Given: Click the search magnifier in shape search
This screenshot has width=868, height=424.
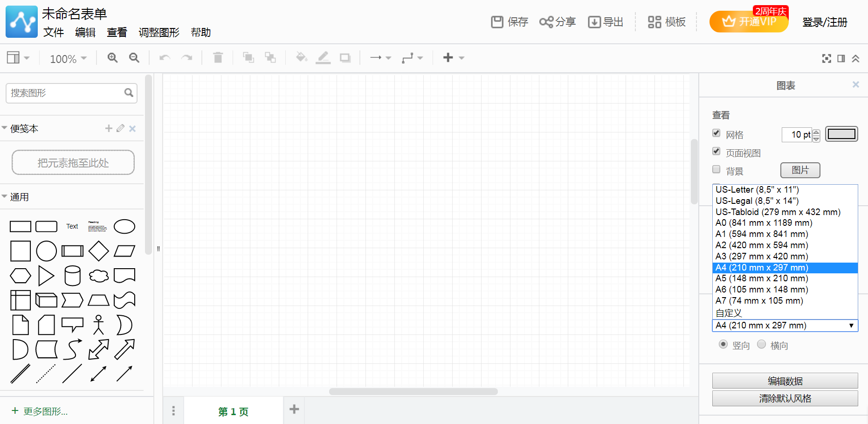Looking at the screenshot, I should coord(129,93).
